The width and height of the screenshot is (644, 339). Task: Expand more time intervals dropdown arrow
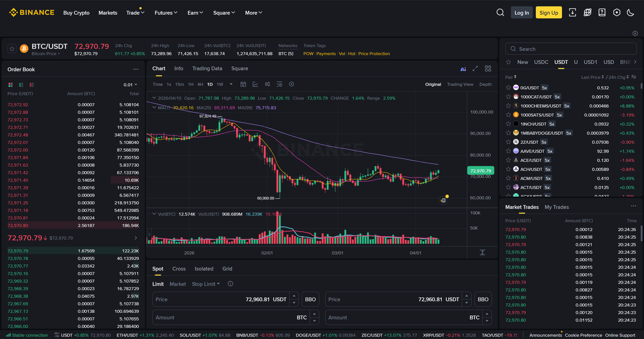click(x=231, y=84)
